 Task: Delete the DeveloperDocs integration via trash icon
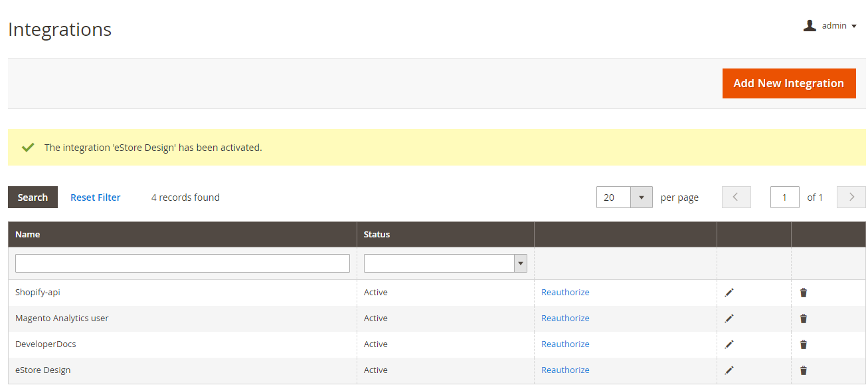pyautogui.click(x=804, y=344)
